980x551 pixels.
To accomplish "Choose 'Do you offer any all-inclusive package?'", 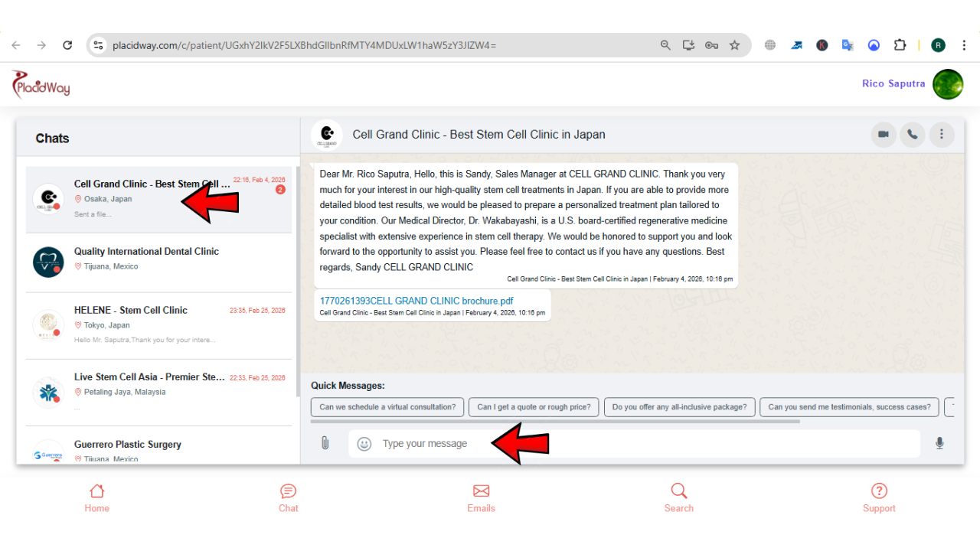I will coord(679,407).
